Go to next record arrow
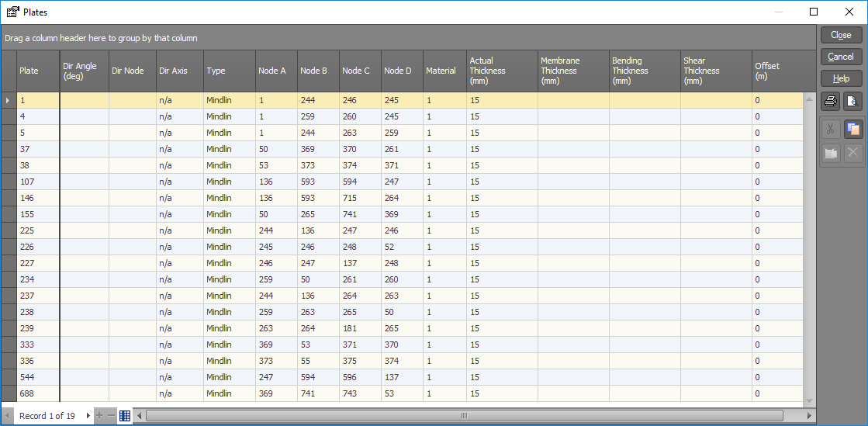The height and width of the screenshot is (426, 868). click(88, 415)
